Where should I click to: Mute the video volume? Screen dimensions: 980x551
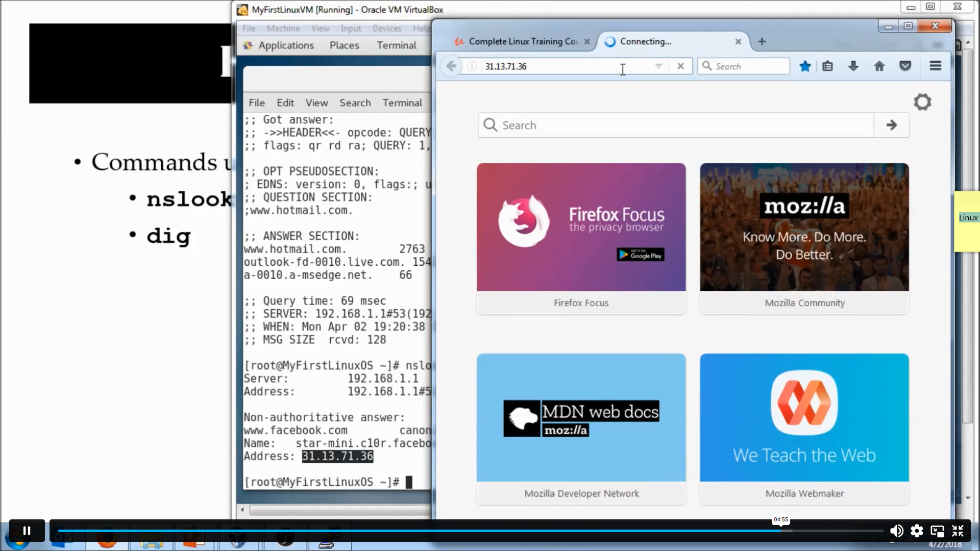coord(896,531)
